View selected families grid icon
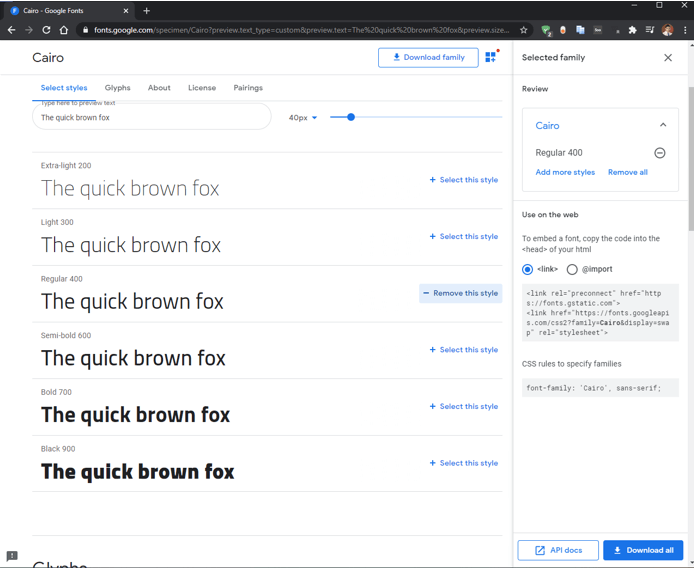Screen dimensions: 694x569 pos(491,57)
